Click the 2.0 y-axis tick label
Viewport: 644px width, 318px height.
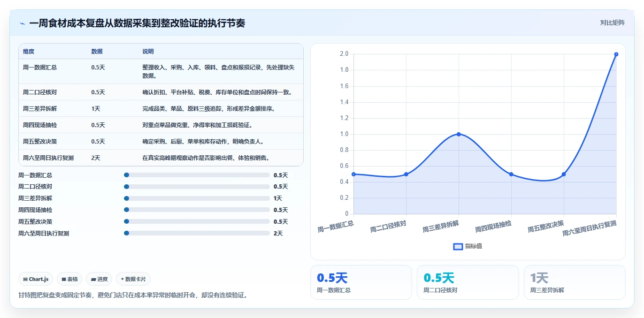[344, 54]
